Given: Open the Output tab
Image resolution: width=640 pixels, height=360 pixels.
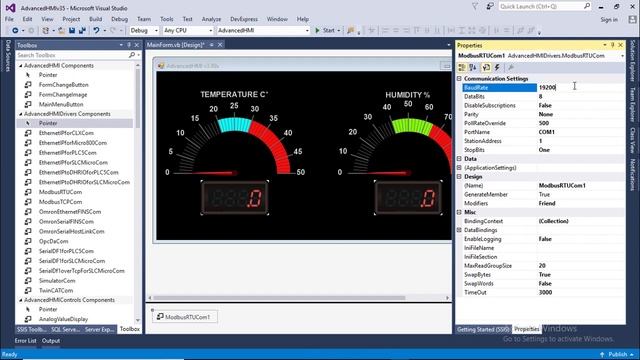Looking at the screenshot, I should [x=51, y=341].
